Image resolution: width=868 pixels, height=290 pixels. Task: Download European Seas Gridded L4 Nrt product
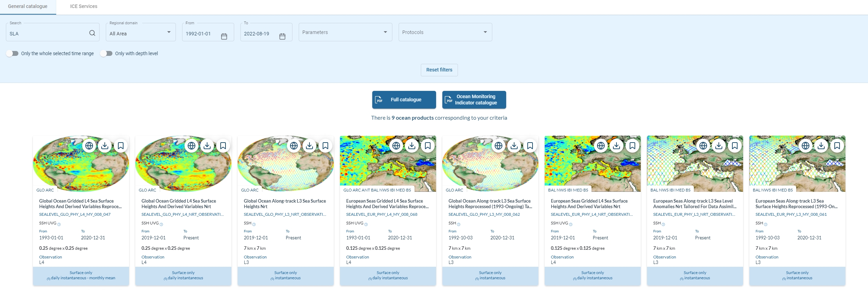click(x=616, y=146)
